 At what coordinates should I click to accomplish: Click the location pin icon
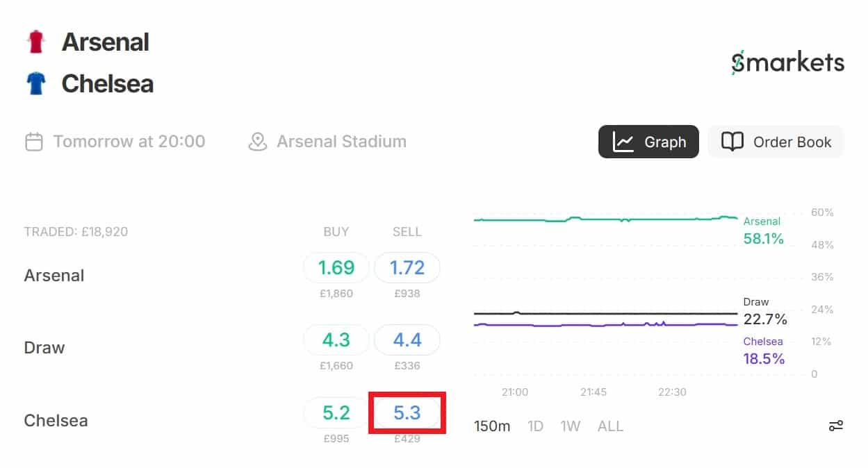[258, 142]
